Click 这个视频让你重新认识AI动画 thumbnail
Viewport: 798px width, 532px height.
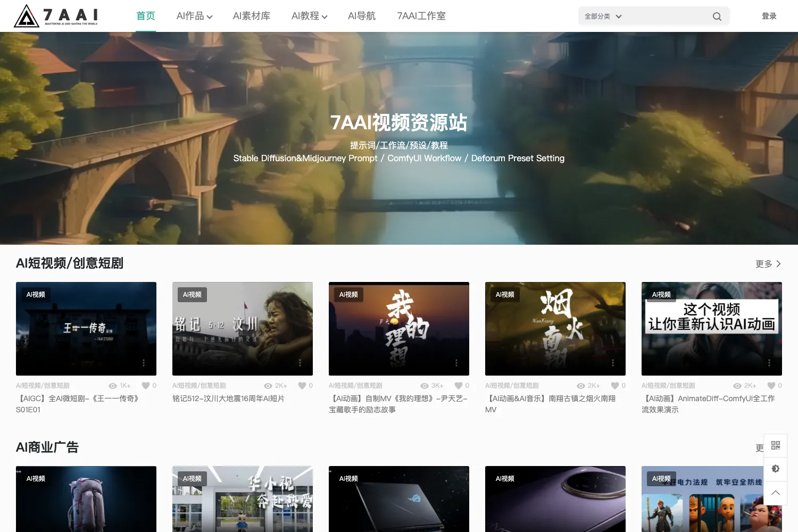pyautogui.click(x=712, y=329)
